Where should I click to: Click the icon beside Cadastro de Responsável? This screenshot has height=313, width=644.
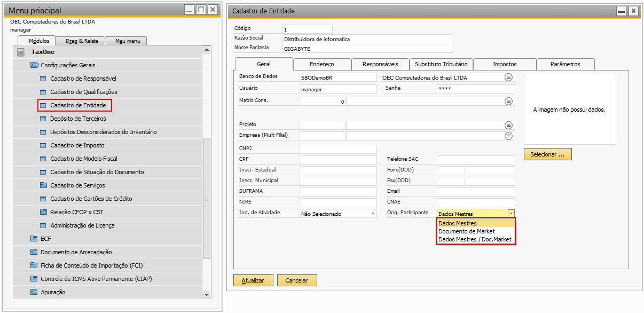(44, 79)
